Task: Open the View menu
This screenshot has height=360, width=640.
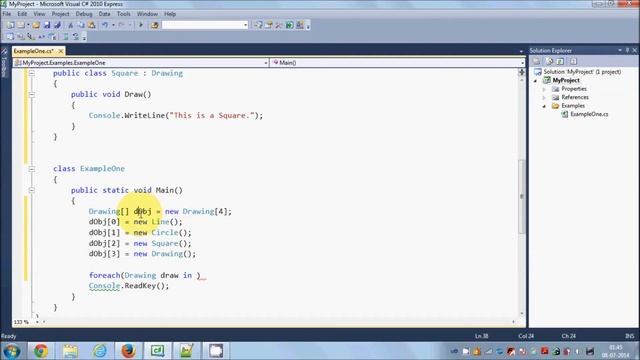Action: [39, 14]
